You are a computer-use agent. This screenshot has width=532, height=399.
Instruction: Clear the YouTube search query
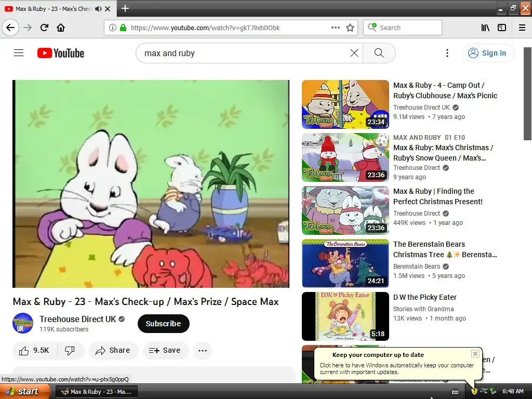pyautogui.click(x=354, y=53)
